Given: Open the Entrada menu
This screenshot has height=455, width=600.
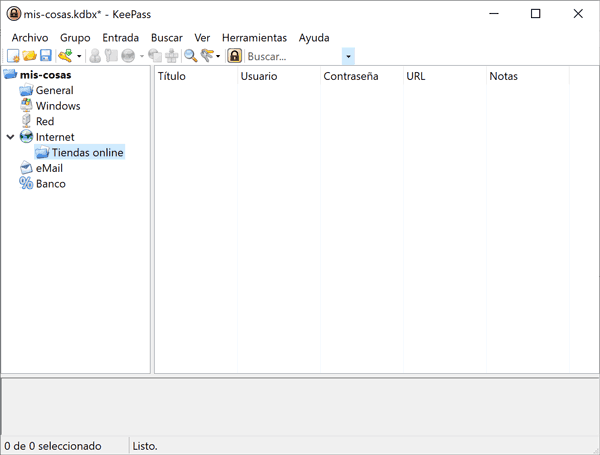Looking at the screenshot, I should pos(121,38).
